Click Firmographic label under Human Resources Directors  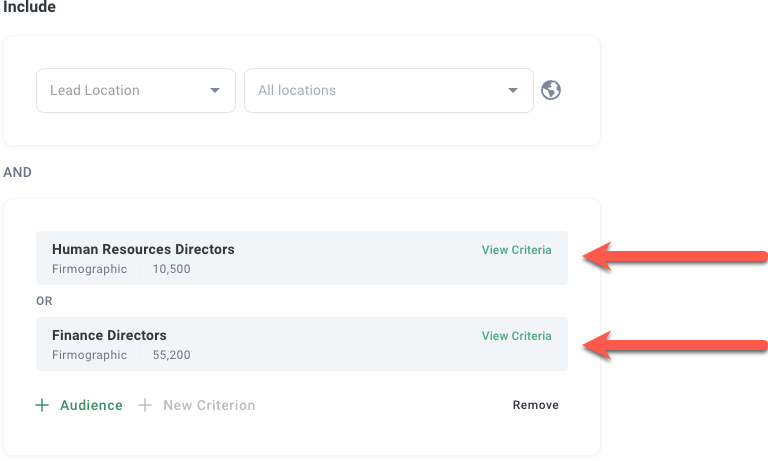click(x=89, y=269)
